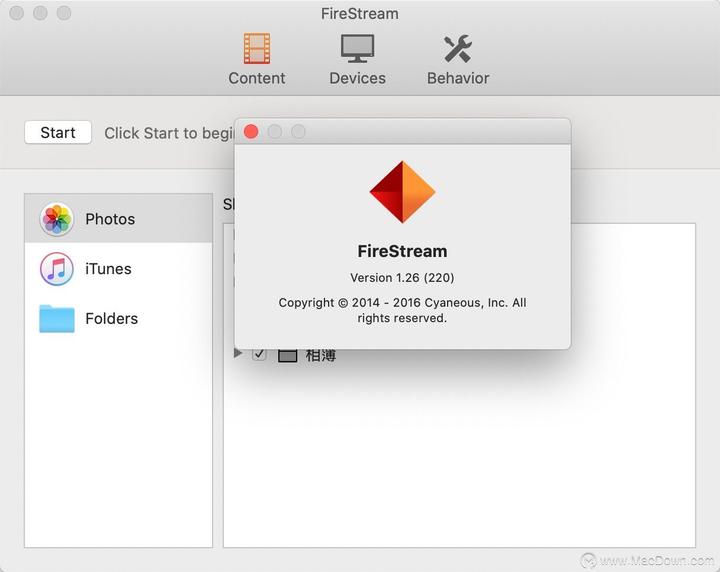Select the Photos app icon in sidebar
720x572 pixels.
[56, 219]
